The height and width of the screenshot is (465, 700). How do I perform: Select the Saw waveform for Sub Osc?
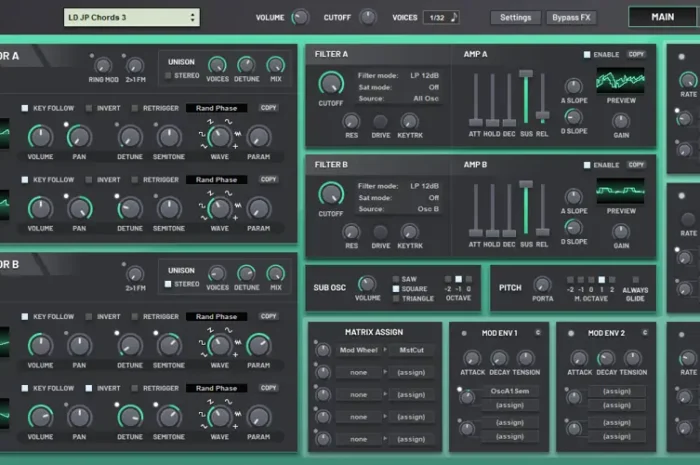pos(396,279)
